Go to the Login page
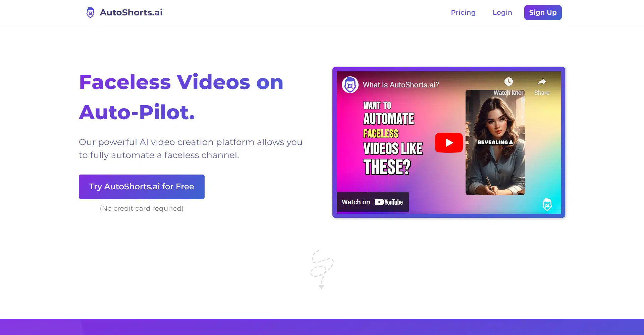The image size is (644, 335). point(502,12)
